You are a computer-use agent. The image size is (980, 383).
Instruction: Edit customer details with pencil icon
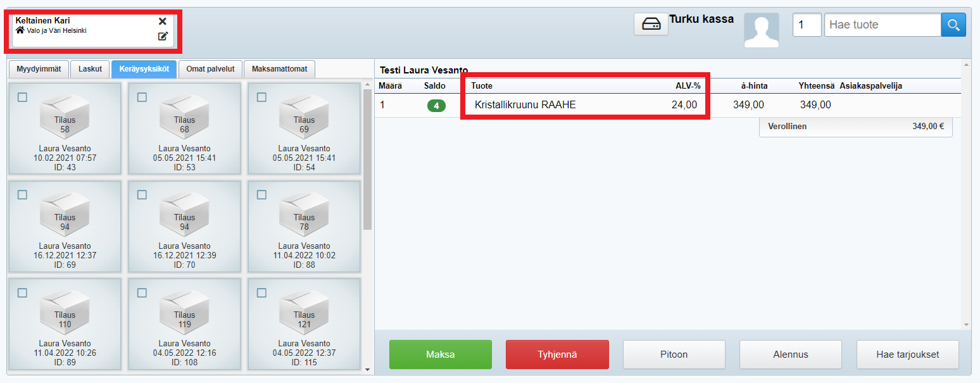163,36
